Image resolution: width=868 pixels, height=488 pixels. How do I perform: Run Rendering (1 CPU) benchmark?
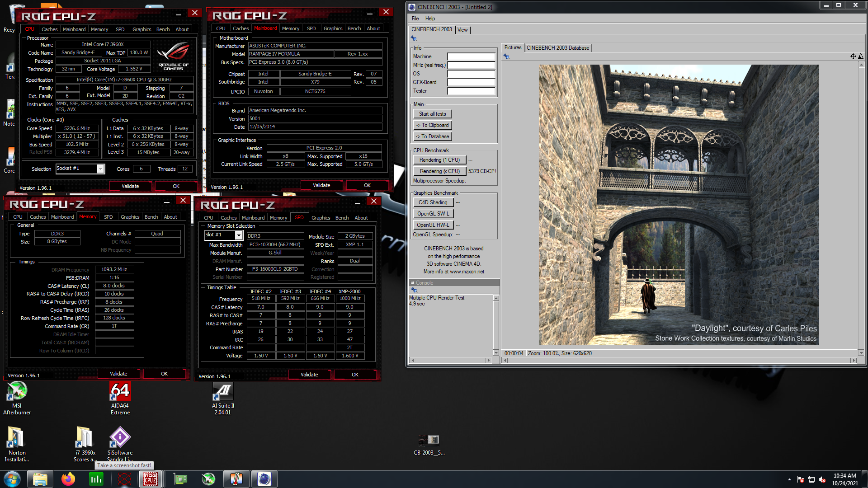439,160
